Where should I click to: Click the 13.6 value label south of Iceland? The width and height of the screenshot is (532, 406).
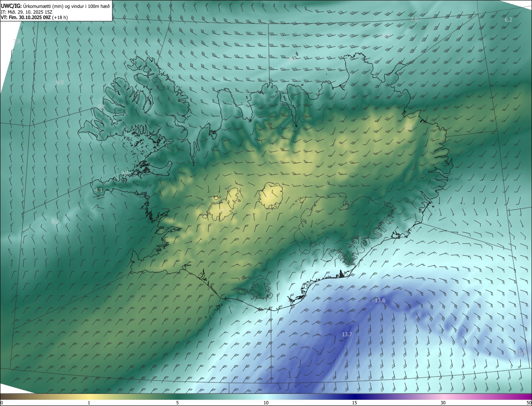click(380, 300)
